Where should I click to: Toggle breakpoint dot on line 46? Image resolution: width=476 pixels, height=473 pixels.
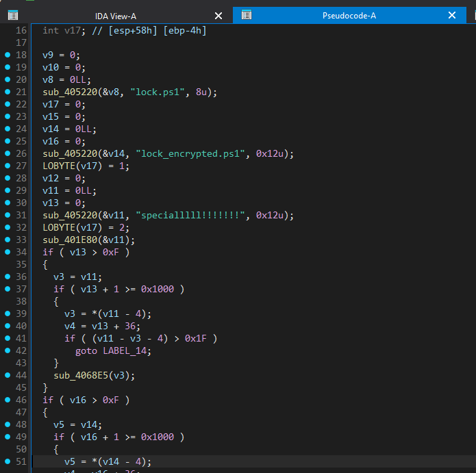point(8,400)
